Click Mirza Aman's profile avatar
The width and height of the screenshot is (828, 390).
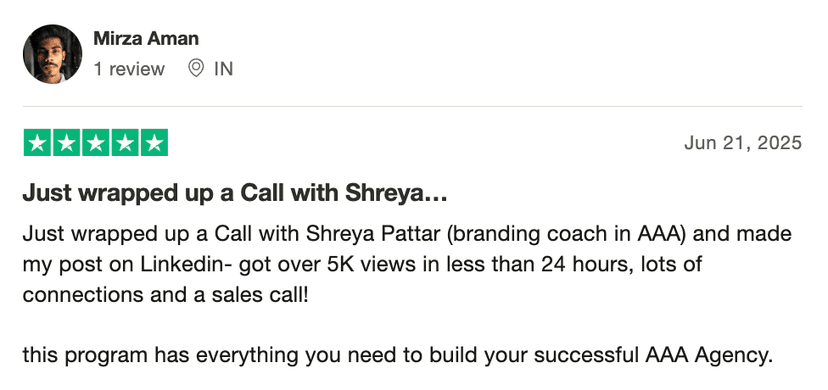(x=52, y=54)
